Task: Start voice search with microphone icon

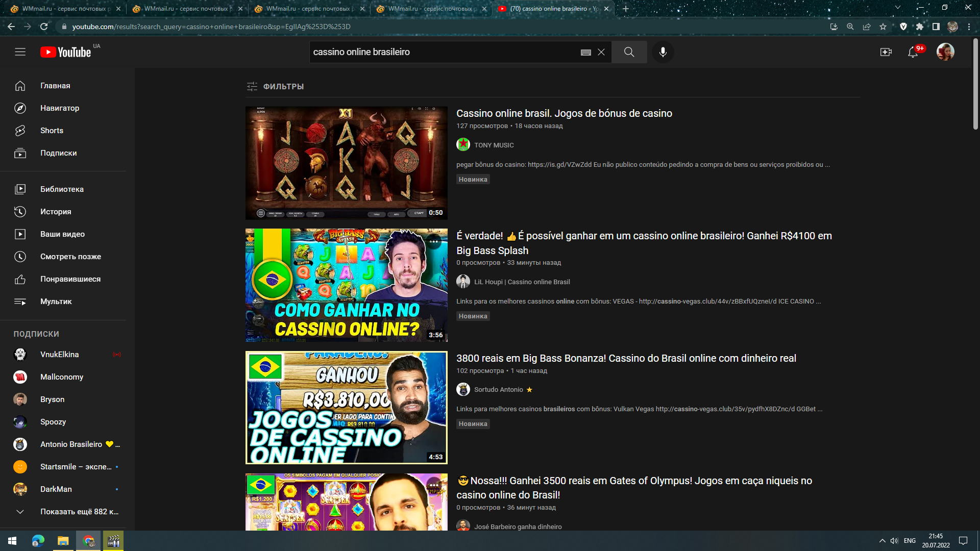Action: tap(663, 52)
